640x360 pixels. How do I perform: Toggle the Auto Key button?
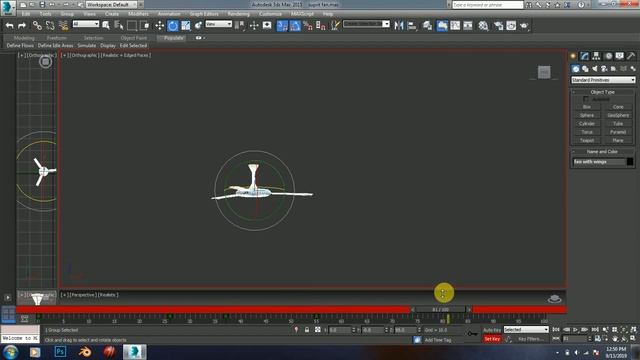pos(492,330)
